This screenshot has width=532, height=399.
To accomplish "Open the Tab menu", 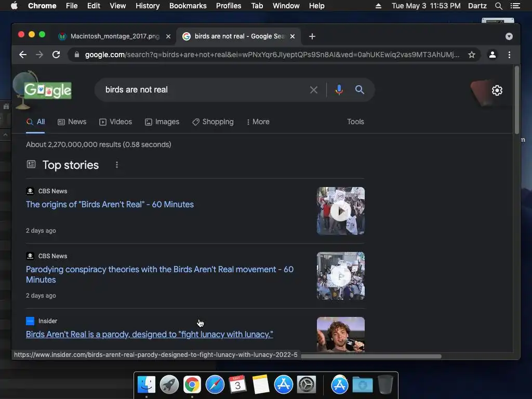I will (x=257, y=6).
